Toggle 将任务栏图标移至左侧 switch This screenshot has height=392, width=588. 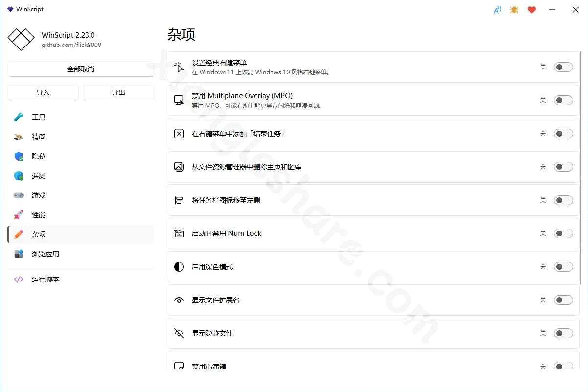click(x=563, y=200)
